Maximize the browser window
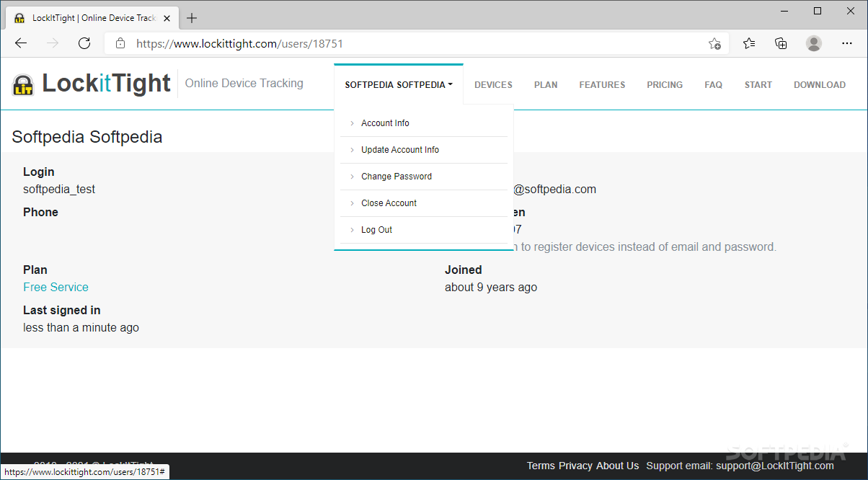The width and height of the screenshot is (868, 480). click(818, 11)
